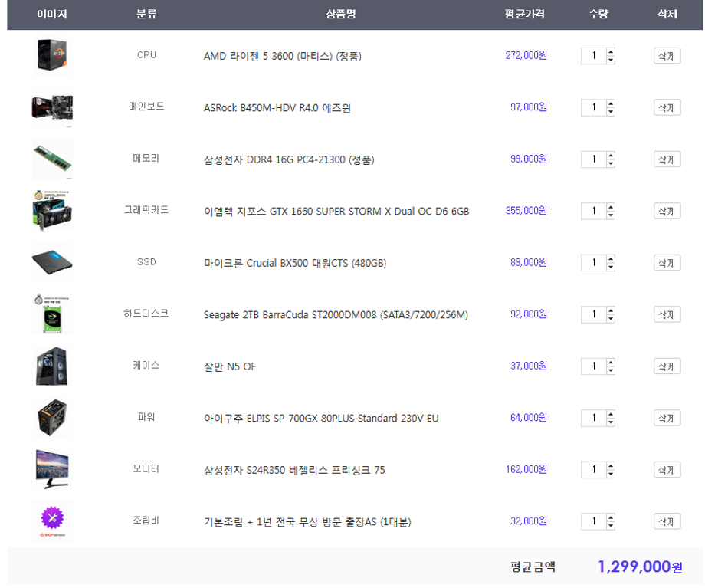Viewport: 705px width, 588px height.
Task: Focus the quantity field in the 메모리 row
Action: coord(593,159)
